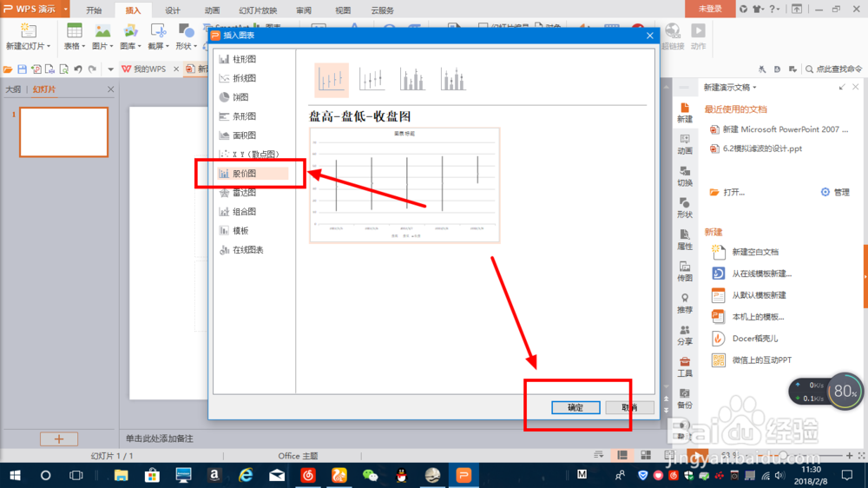Expand the quick access toolbar customize arrow
This screenshot has width=868, height=488.
tap(111, 69)
